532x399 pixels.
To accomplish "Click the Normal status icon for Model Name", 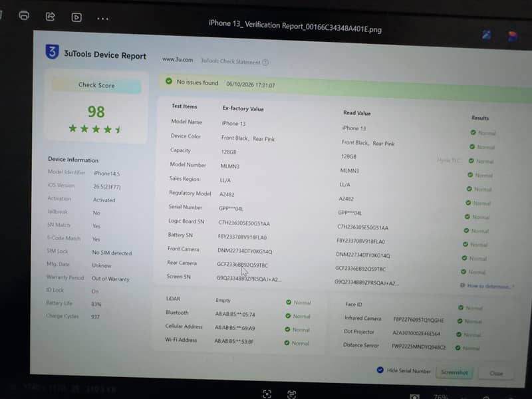I will [473, 132].
